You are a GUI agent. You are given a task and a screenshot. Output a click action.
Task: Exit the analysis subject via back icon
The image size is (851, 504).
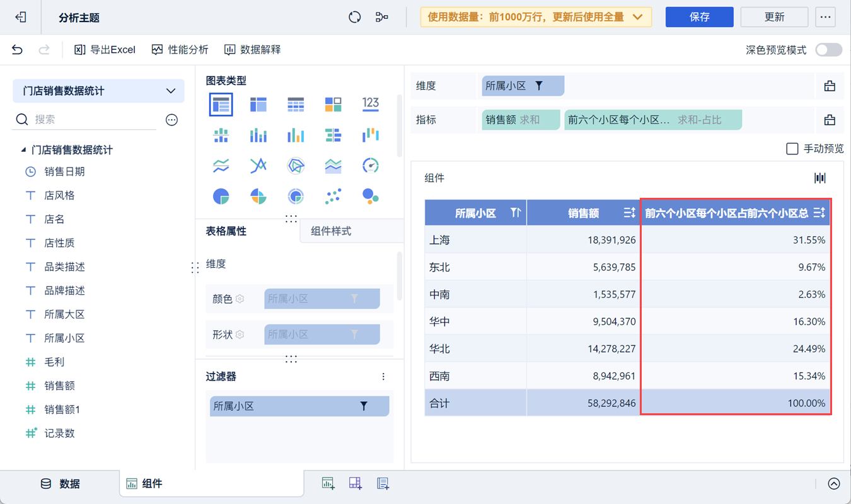(x=21, y=17)
